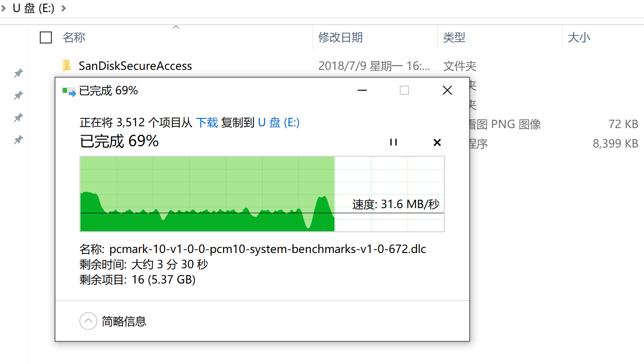Screen dimensions: 644x364
Task: Close the copy progress dialog window
Action: [x=447, y=91]
